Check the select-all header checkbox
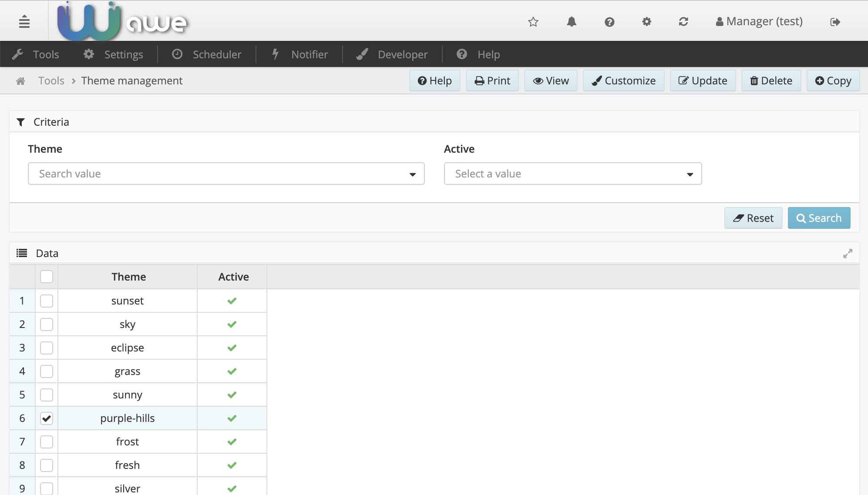Viewport: 868px width, 495px height. point(47,276)
